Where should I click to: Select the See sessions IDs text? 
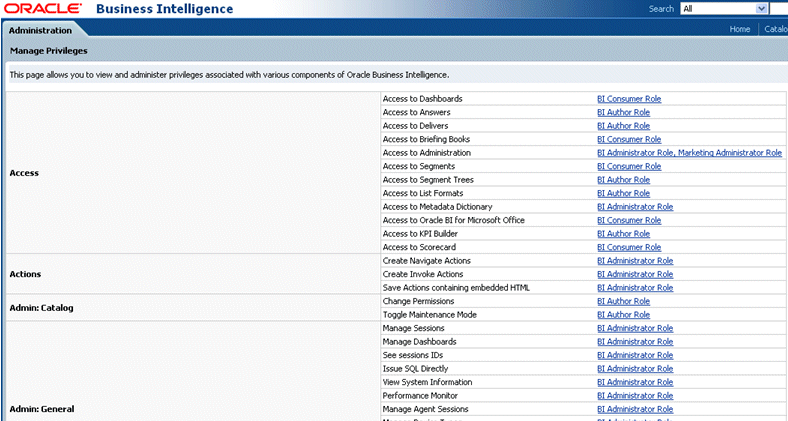(x=413, y=355)
